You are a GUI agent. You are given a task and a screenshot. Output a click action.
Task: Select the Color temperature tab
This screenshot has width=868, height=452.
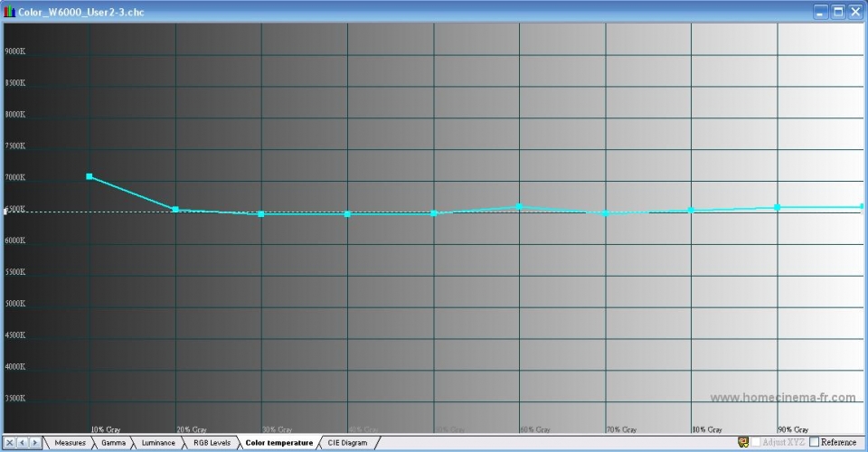tap(279, 443)
